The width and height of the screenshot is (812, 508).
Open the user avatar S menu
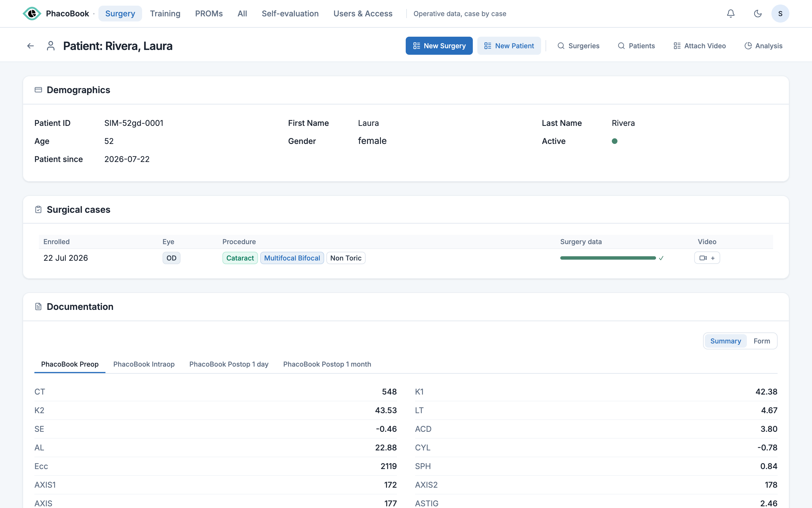pyautogui.click(x=780, y=14)
